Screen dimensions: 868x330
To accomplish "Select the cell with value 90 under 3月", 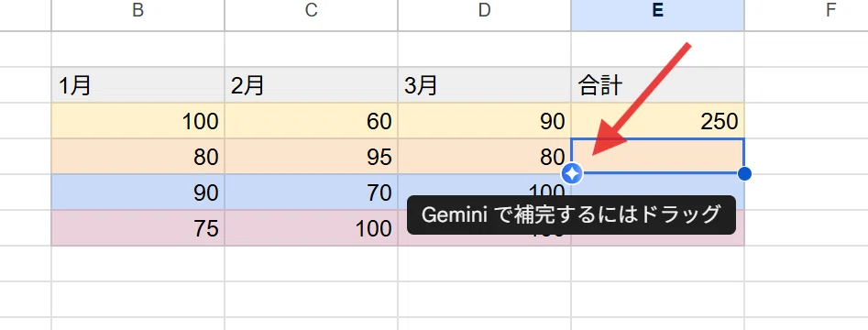I will pos(484,121).
